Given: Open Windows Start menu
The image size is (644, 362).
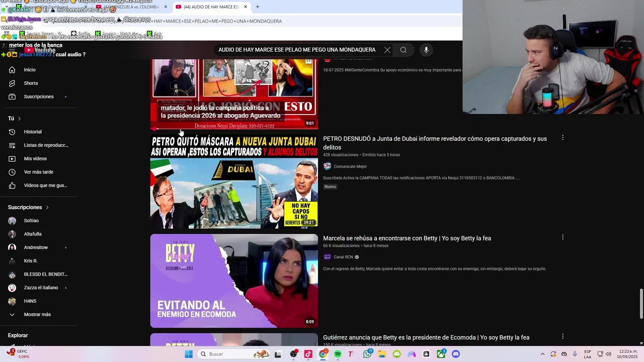Looking at the screenshot, I should point(189,354).
